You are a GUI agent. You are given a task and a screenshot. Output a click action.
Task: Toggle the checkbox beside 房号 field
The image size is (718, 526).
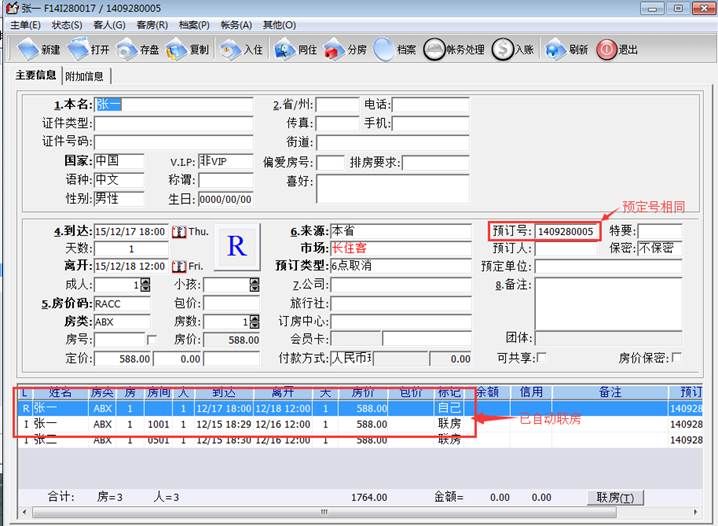pyautogui.click(x=152, y=340)
